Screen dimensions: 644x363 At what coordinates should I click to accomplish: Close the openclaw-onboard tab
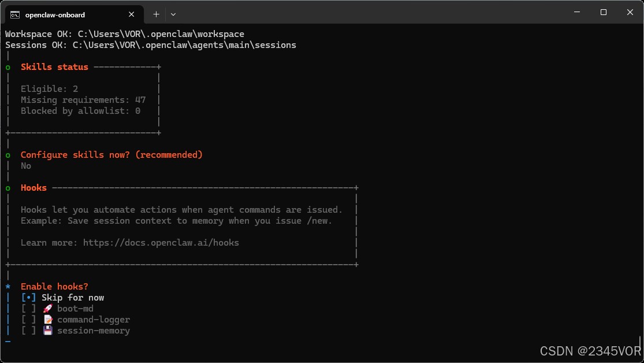[x=132, y=14]
